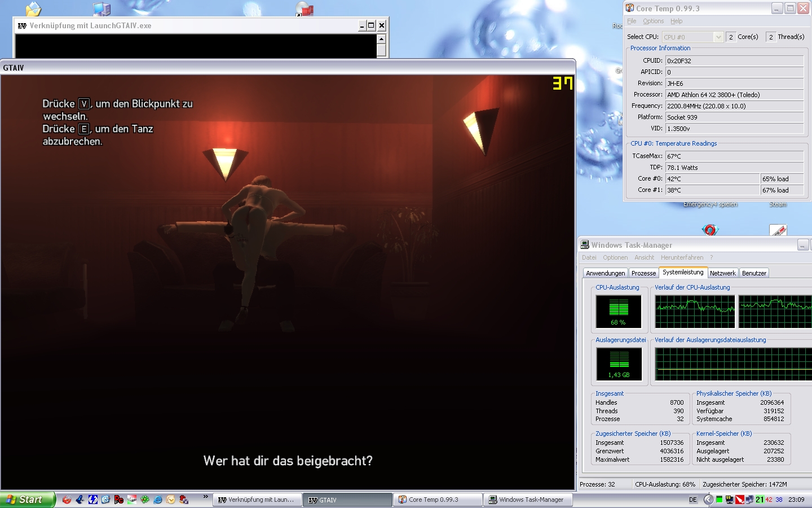
Task: Click the Task Manager title bar icon
Action: [585, 245]
